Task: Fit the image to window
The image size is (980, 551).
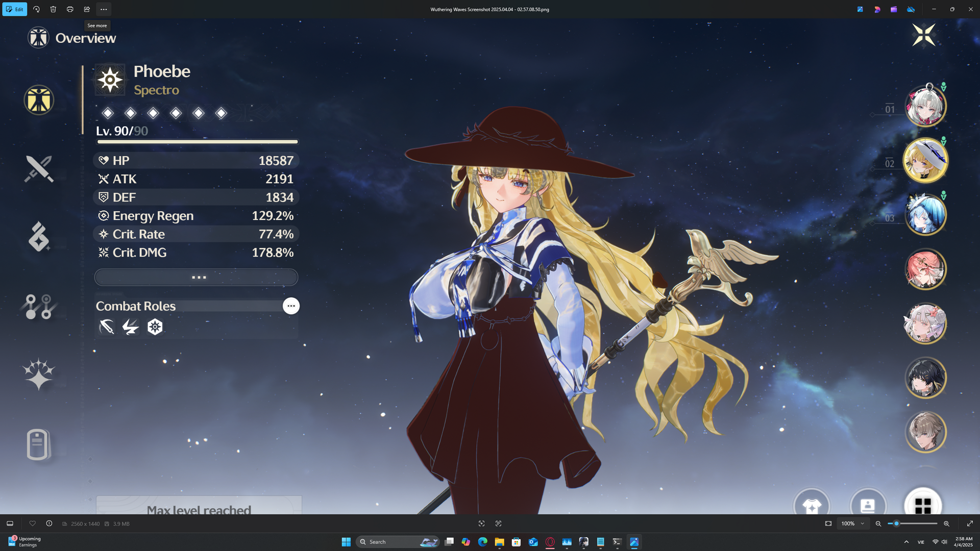Action: pyautogui.click(x=828, y=523)
